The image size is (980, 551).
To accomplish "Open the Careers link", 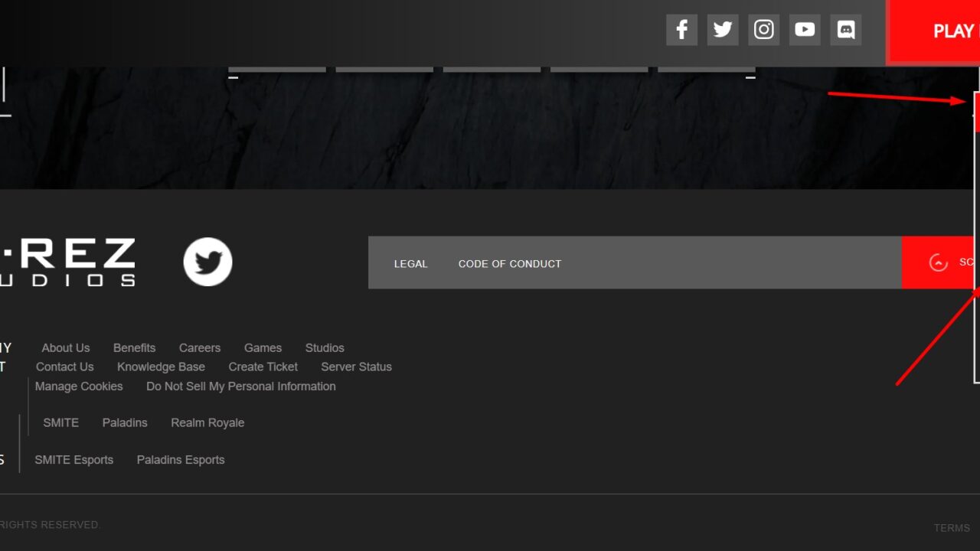I will click(x=199, y=347).
